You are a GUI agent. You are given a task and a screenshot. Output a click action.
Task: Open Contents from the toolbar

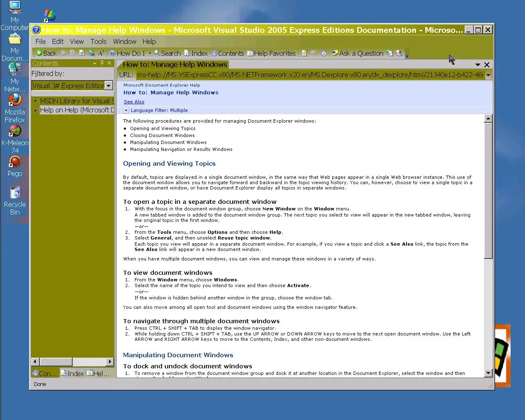(227, 53)
